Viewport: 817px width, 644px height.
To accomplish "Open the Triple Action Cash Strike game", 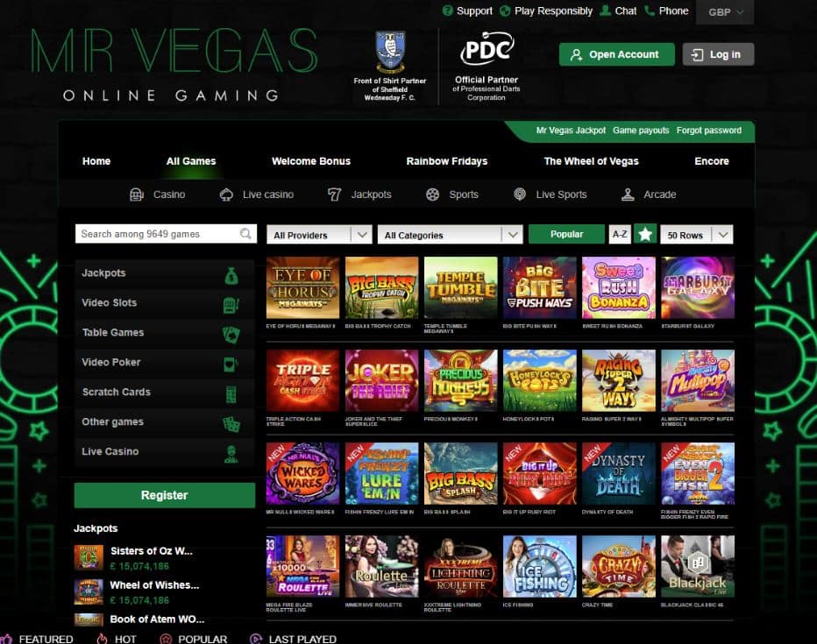I will click(x=302, y=380).
